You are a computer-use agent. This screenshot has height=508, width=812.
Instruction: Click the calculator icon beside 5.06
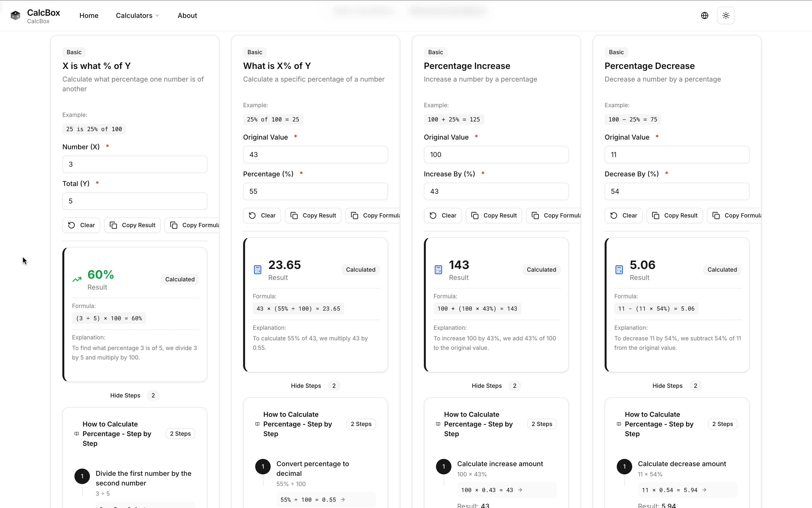[619, 269]
